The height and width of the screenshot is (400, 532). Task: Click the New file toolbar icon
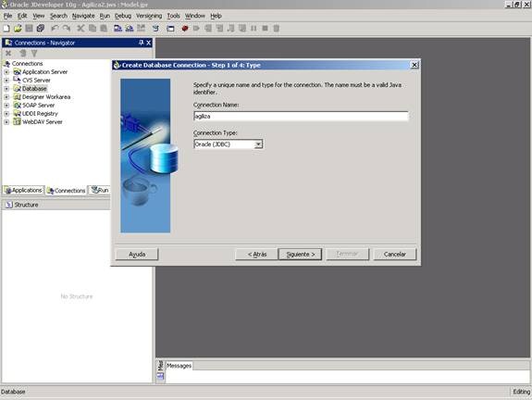tap(6, 28)
